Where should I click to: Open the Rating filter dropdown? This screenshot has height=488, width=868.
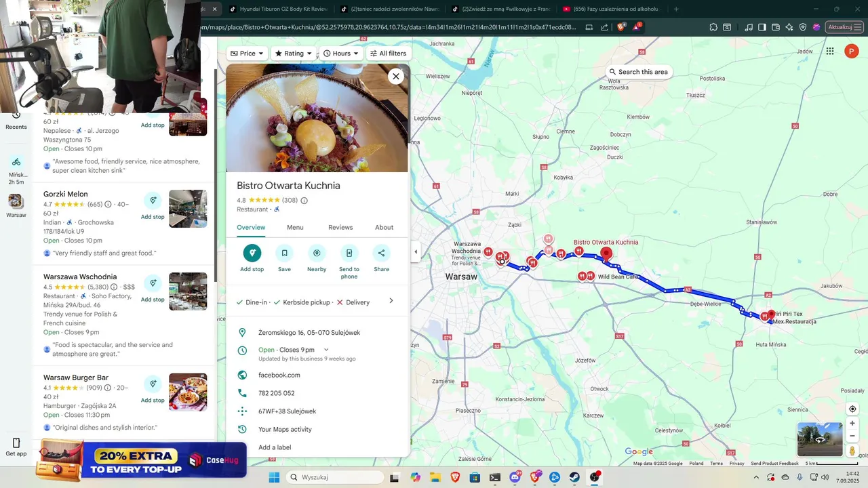(x=294, y=54)
